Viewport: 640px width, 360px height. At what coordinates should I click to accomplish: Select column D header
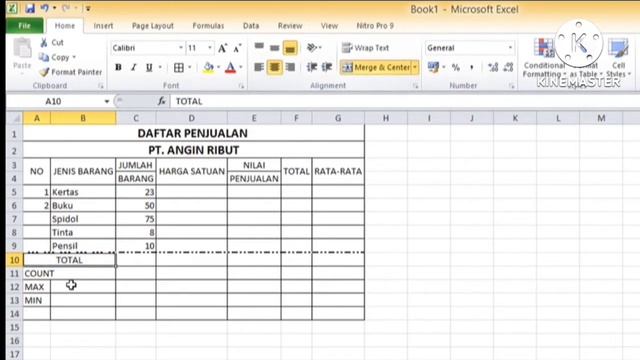[191, 118]
